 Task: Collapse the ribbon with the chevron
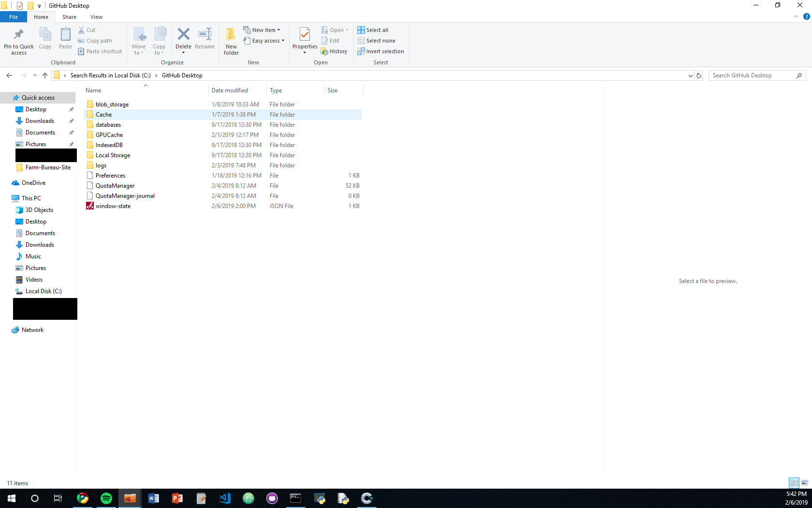(796, 16)
